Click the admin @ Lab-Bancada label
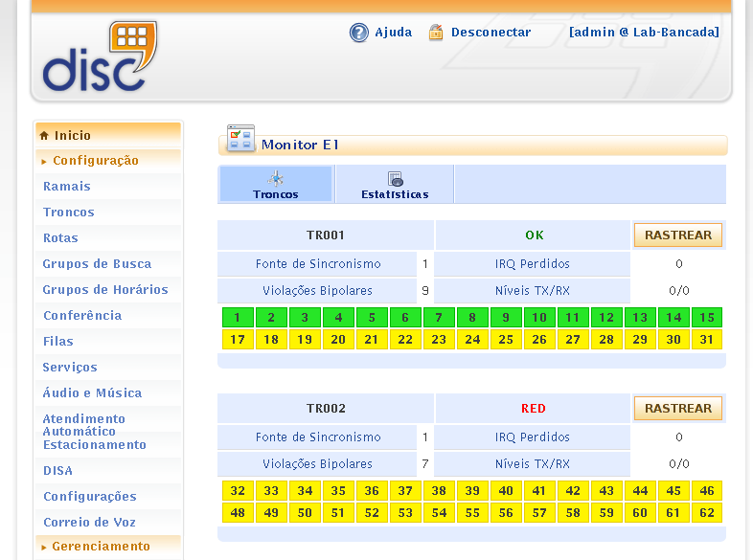The image size is (753, 560). click(643, 33)
